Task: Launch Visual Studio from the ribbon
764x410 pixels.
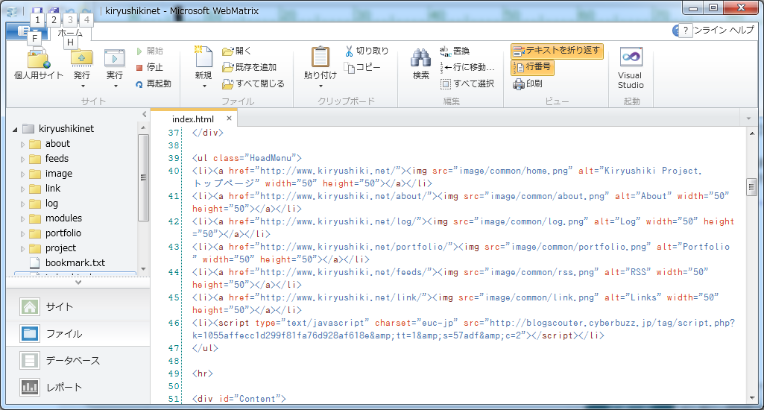Action: point(630,68)
